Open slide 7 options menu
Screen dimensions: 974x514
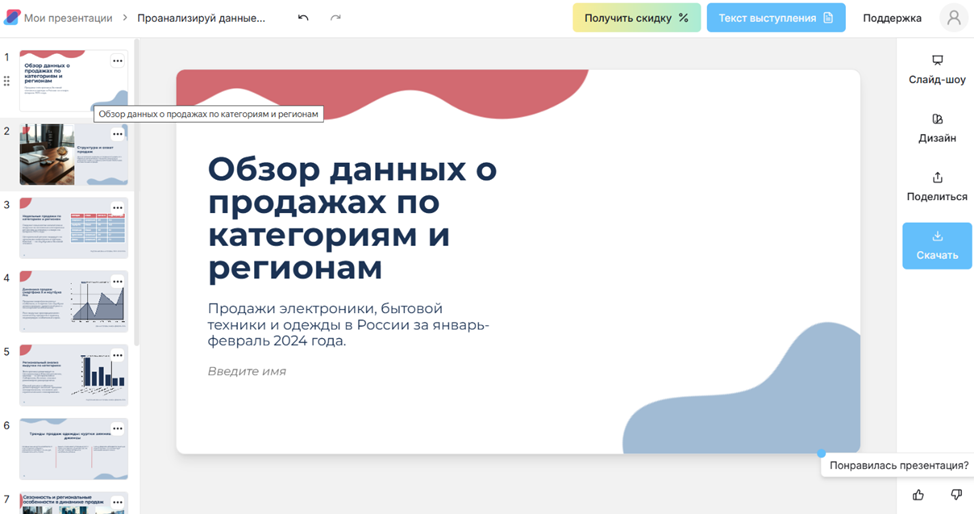click(x=117, y=502)
